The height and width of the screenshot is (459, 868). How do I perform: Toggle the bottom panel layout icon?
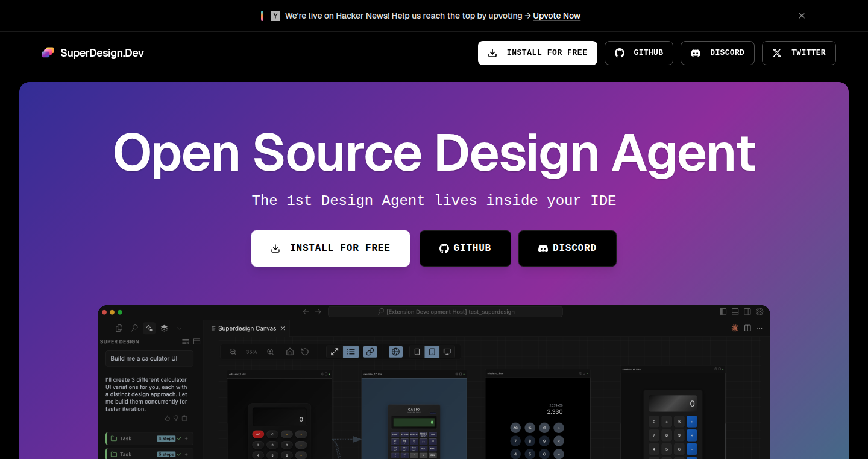pyautogui.click(x=735, y=312)
